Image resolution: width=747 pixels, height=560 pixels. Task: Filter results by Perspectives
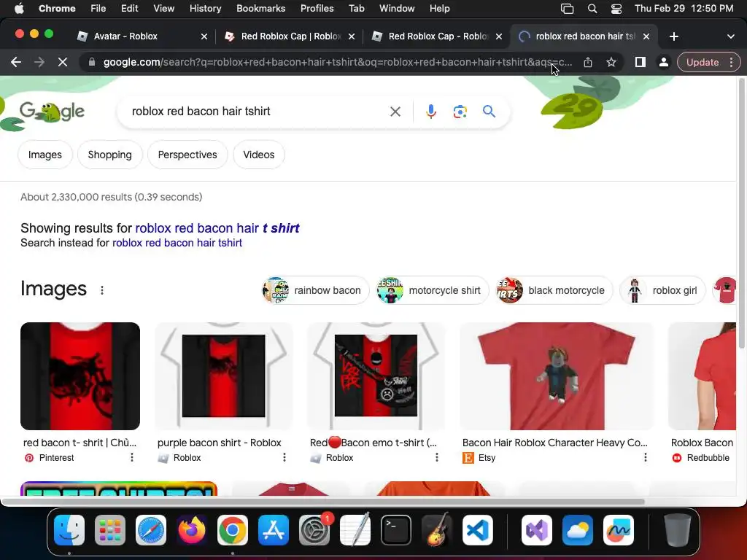click(187, 155)
